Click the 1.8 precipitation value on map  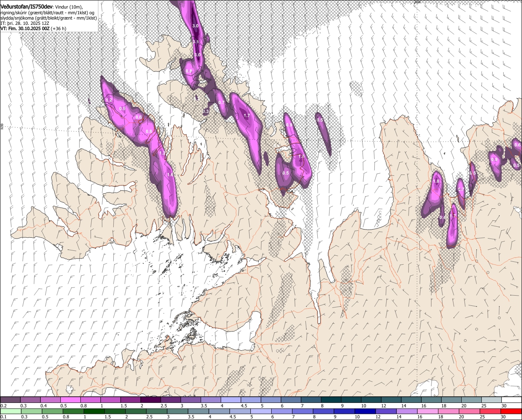click(436, 181)
